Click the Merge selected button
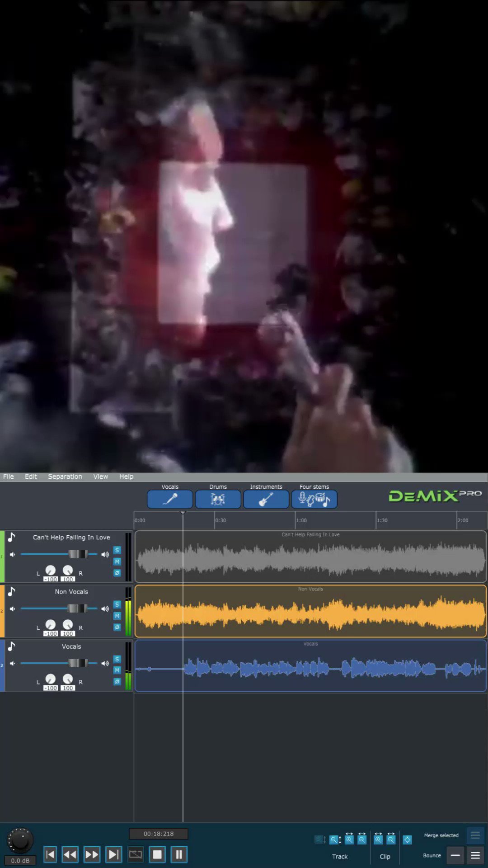The image size is (488, 868). tap(475, 835)
